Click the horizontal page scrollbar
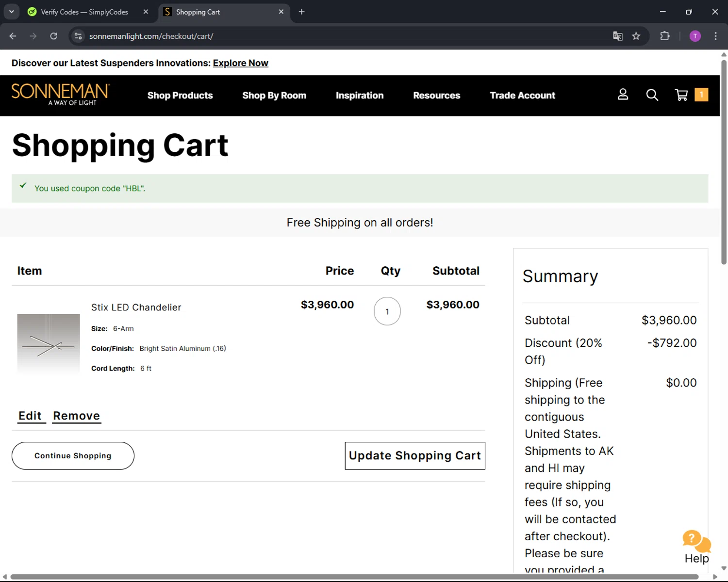The height and width of the screenshot is (582, 728). click(x=354, y=577)
